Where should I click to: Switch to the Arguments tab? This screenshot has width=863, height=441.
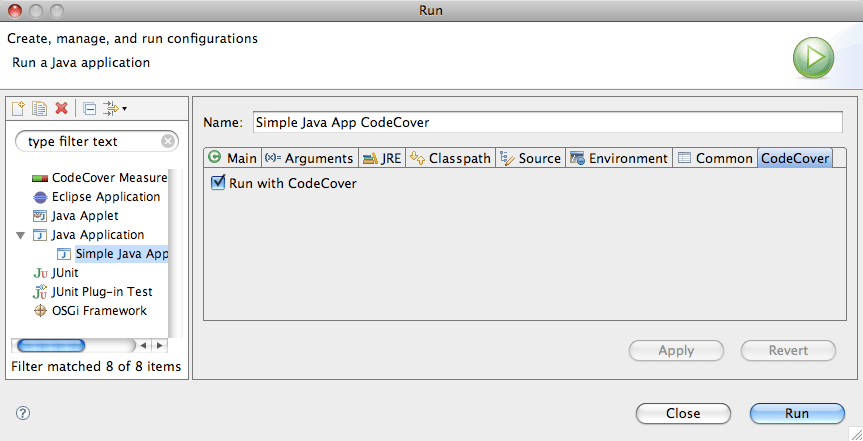(x=309, y=159)
